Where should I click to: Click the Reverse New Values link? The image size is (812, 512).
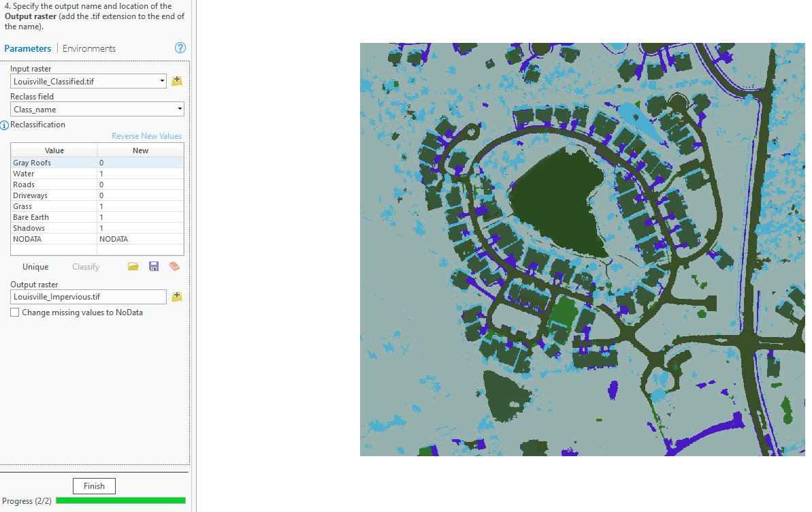tap(146, 135)
